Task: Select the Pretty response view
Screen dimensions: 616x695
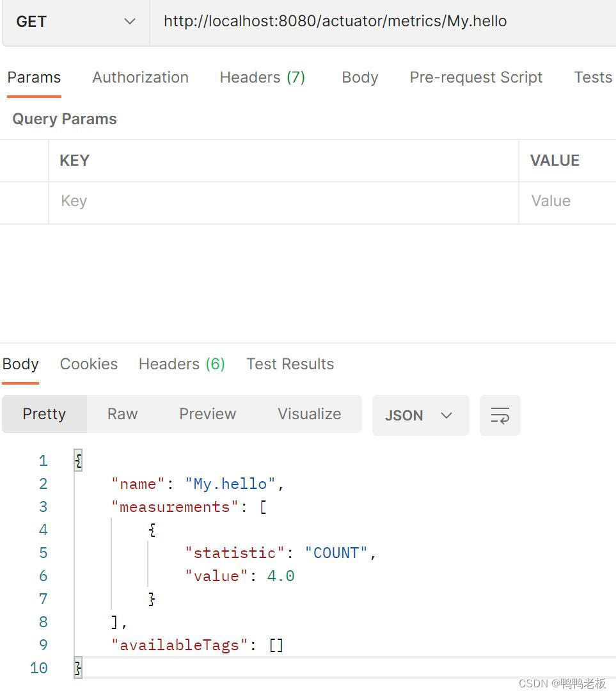Action: point(44,414)
